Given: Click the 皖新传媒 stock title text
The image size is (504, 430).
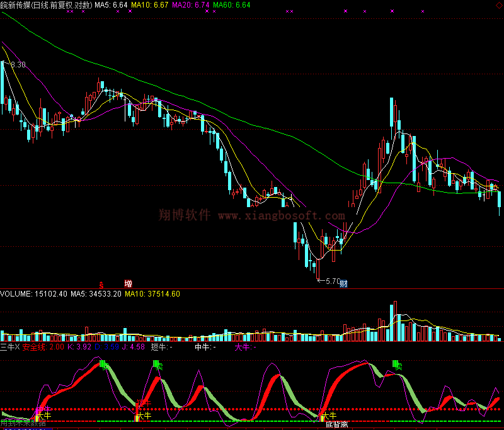Looking at the screenshot, I should [16, 5].
